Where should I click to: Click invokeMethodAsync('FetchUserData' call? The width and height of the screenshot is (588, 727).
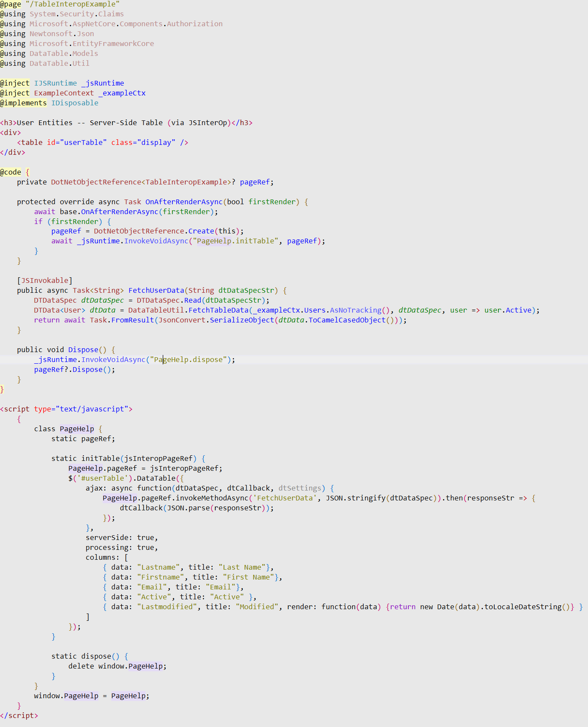coord(246,499)
